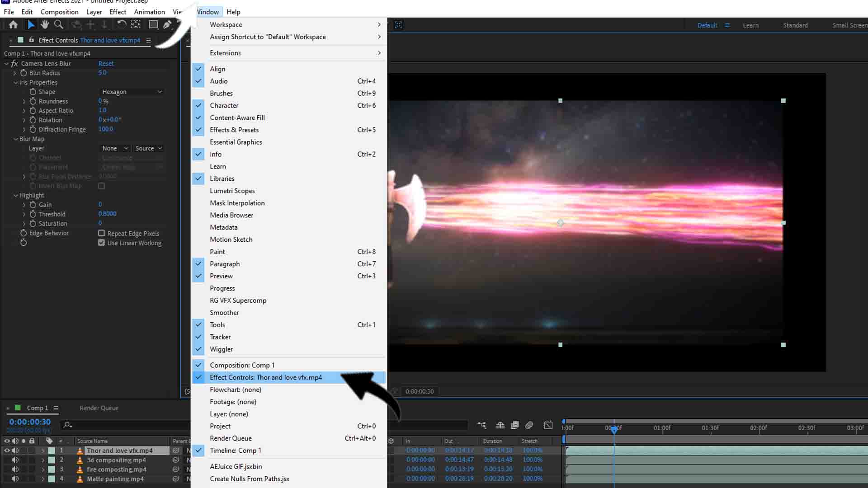Select the Zoom tool in the toolbar
The height and width of the screenshot is (488, 868).
coord(59,25)
